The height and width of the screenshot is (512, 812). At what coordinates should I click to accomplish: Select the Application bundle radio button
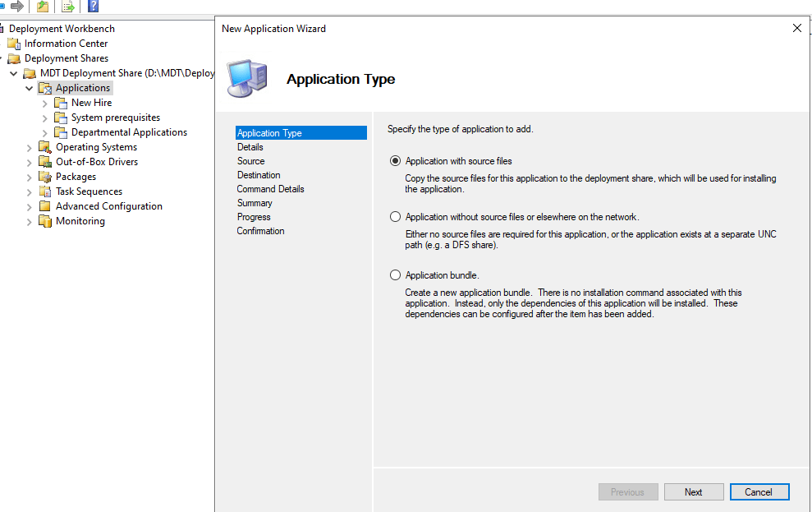(396, 275)
